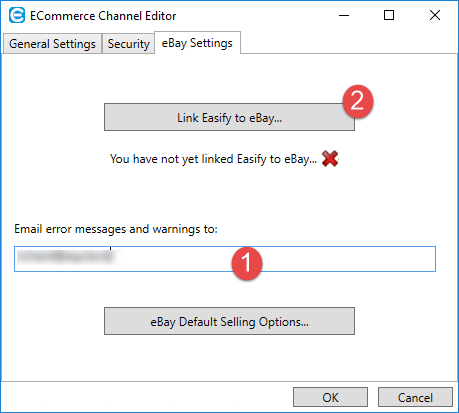Select the eBay Settings tab
459x413 pixels.
(197, 43)
